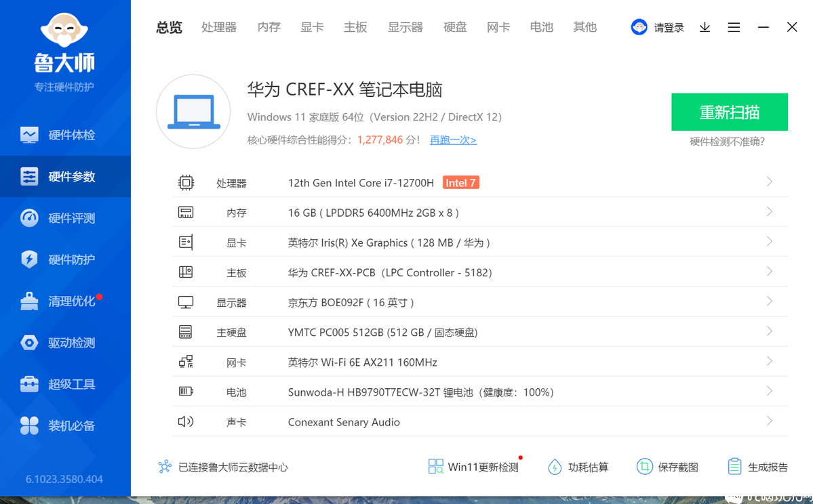Switch to the 硬盘 tab
Image resolution: width=813 pixels, height=504 pixels.
point(455,28)
